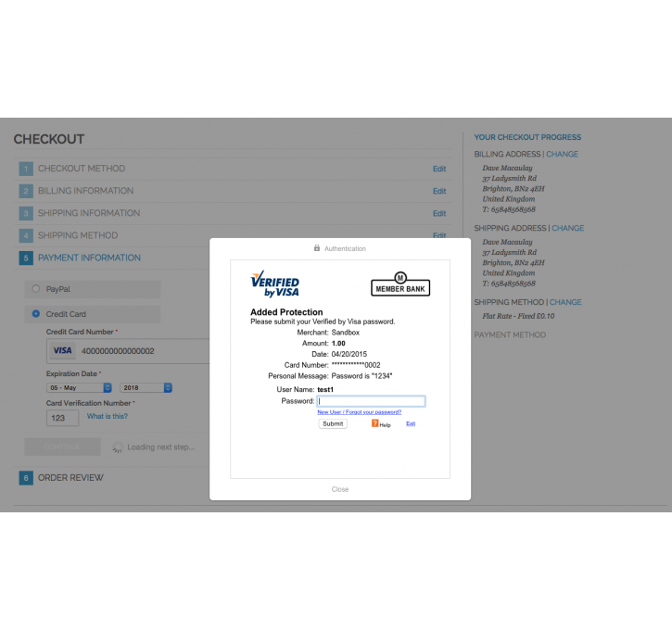Click the step 1 number badge
Image resolution: width=672 pixels, height=630 pixels.
pos(26,169)
